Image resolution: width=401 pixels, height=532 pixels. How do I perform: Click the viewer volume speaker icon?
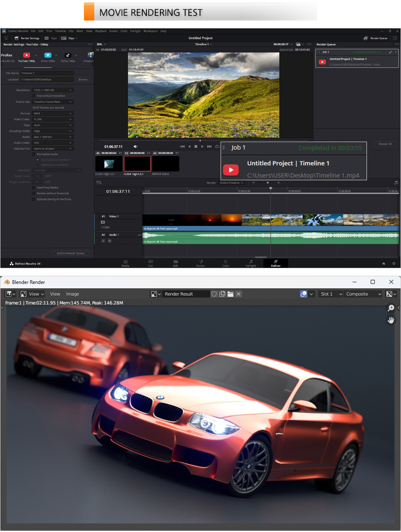135,146
